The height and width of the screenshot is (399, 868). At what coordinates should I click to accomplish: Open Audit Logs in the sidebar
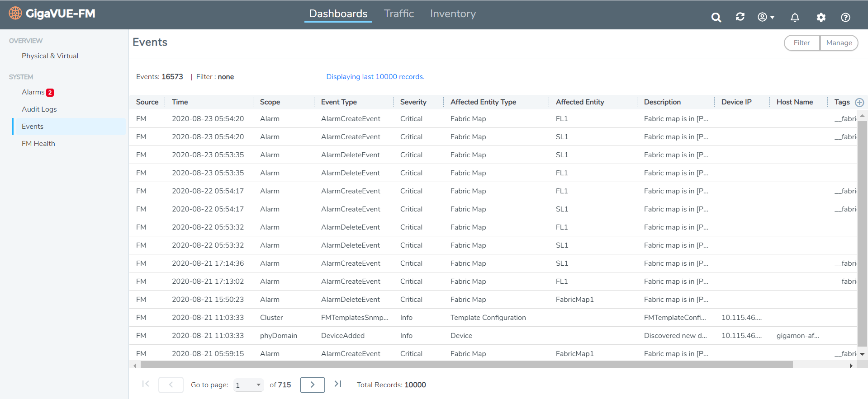39,109
